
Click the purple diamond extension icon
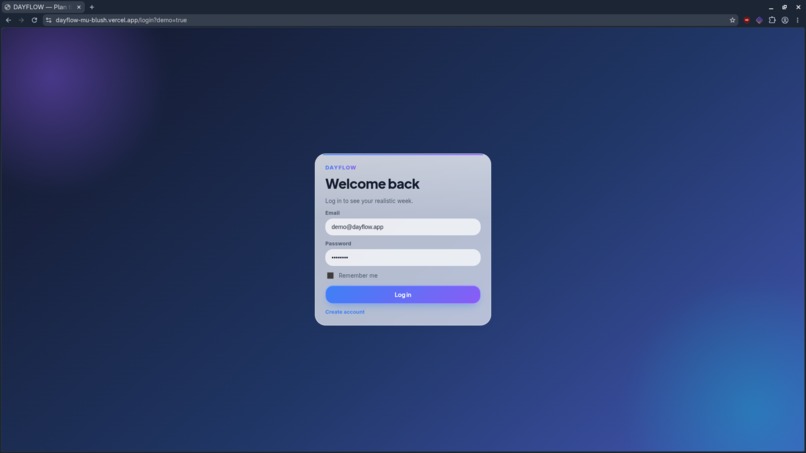[x=759, y=20]
